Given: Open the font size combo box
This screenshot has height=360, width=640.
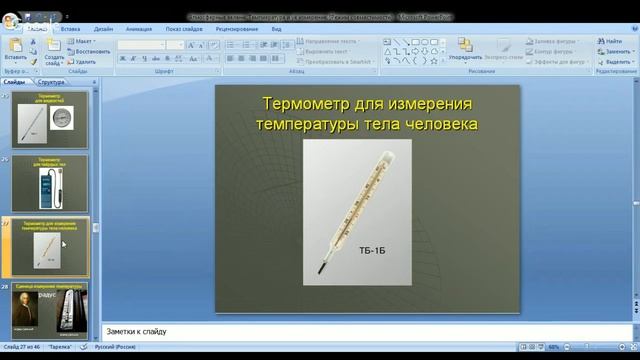Looking at the screenshot, I should [x=176, y=45].
